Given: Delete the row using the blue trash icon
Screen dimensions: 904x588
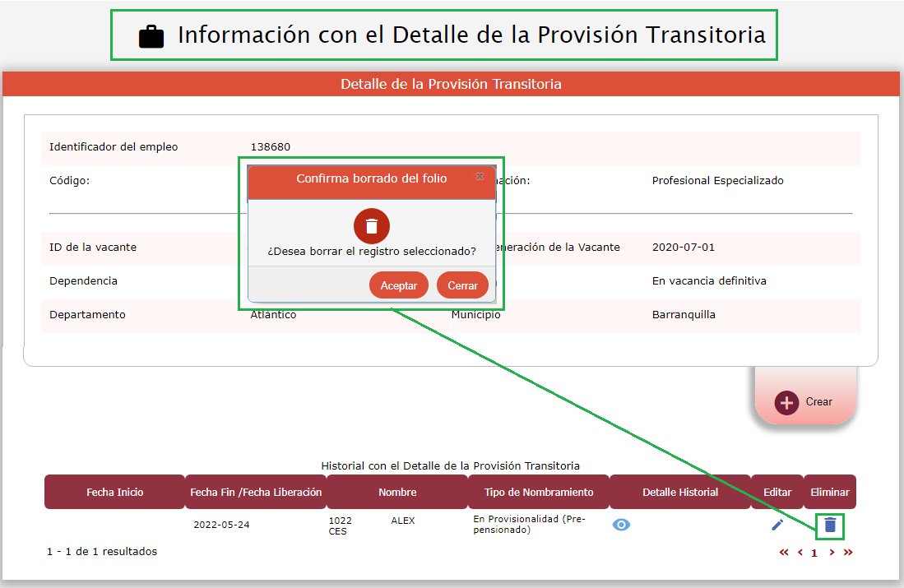Looking at the screenshot, I should pos(830,525).
